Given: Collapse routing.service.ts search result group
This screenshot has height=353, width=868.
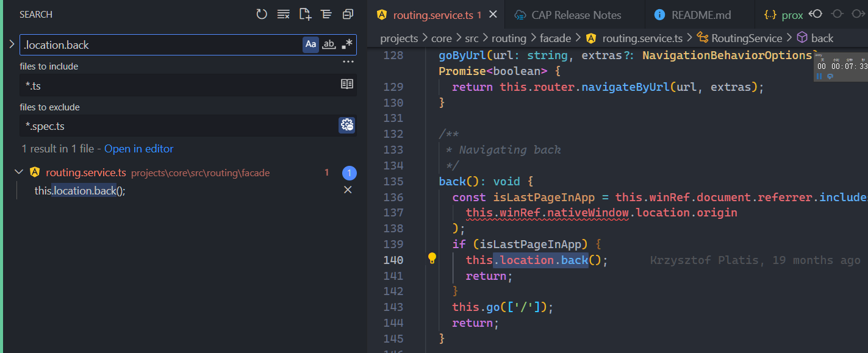Looking at the screenshot, I should pyautogui.click(x=19, y=173).
